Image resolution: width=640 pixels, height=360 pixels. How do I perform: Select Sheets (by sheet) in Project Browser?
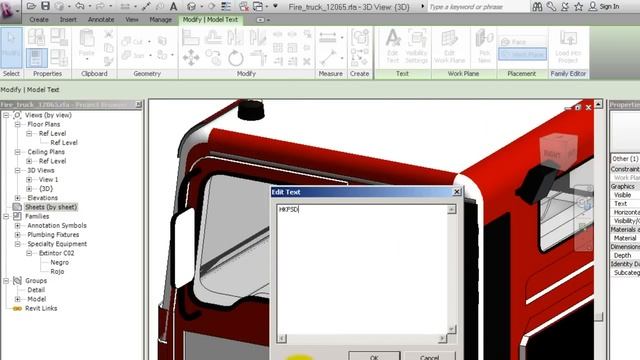tap(51, 207)
